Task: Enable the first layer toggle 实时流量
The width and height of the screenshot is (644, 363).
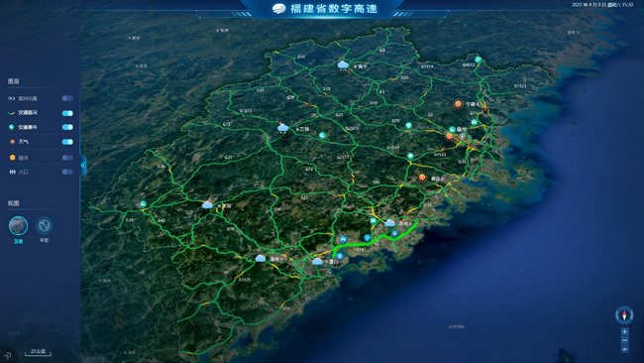Action: click(67, 98)
